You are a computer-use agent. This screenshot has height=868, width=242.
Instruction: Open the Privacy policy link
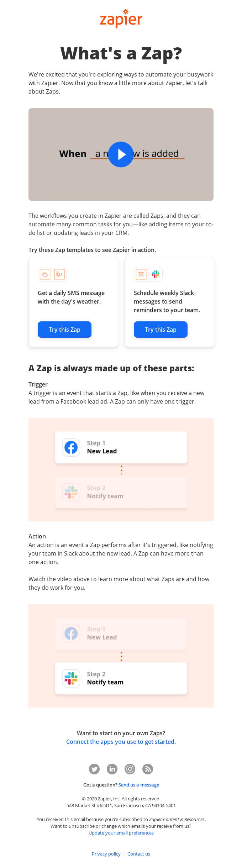106,854
